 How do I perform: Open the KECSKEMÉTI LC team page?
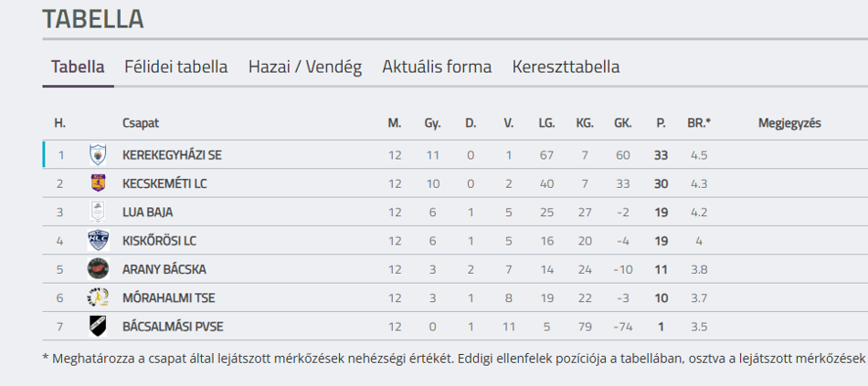[164, 183]
